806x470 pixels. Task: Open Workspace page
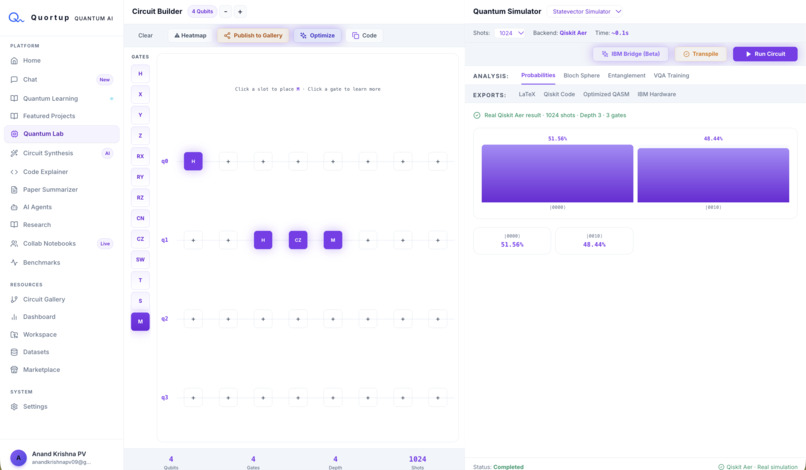(62, 335)
